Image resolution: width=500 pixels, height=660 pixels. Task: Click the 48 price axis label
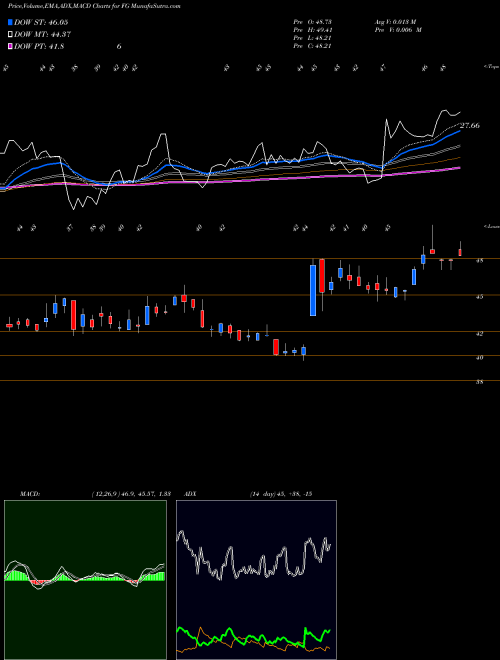coord(479,261)
